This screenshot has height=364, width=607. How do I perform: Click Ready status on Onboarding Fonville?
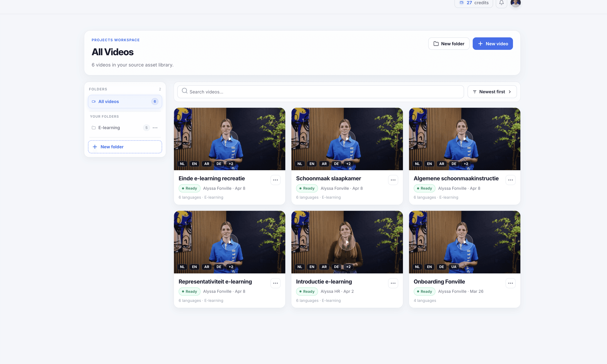(x=424, y=291)
